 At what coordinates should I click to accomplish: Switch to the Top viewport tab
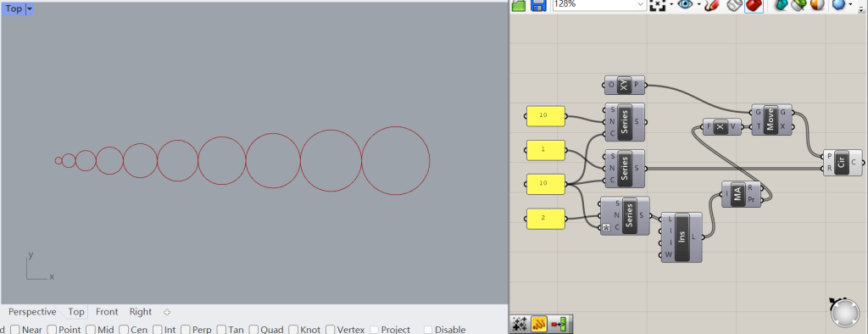76,312
